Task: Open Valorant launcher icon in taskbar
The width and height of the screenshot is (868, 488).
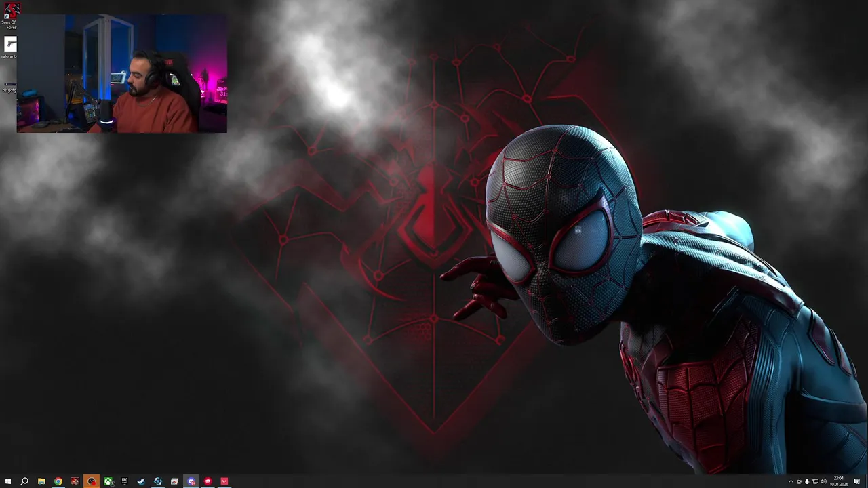Action: 224,481
